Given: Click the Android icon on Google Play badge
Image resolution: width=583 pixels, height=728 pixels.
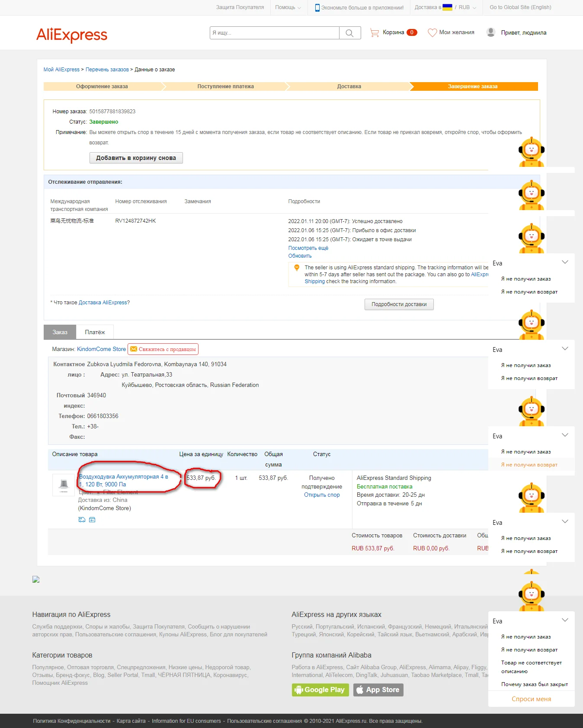Looking at the screenshot, I should pyautogui.click(x=298, y=690).
